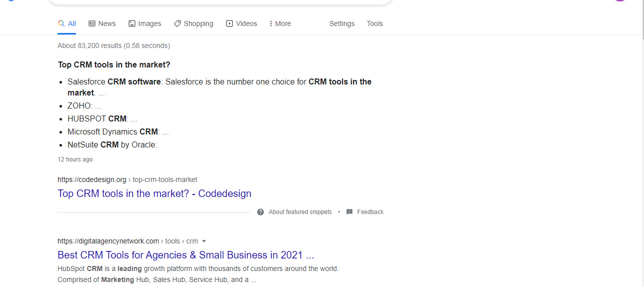Click the three-dot More icon
This screenshot has width=644, height=286.
pos(271,23)
